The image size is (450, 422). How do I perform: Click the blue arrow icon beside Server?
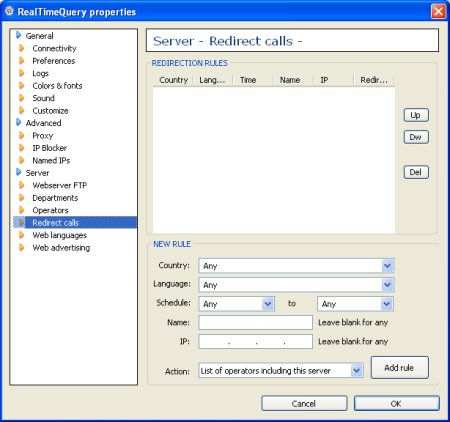click(x=19, y=173)
